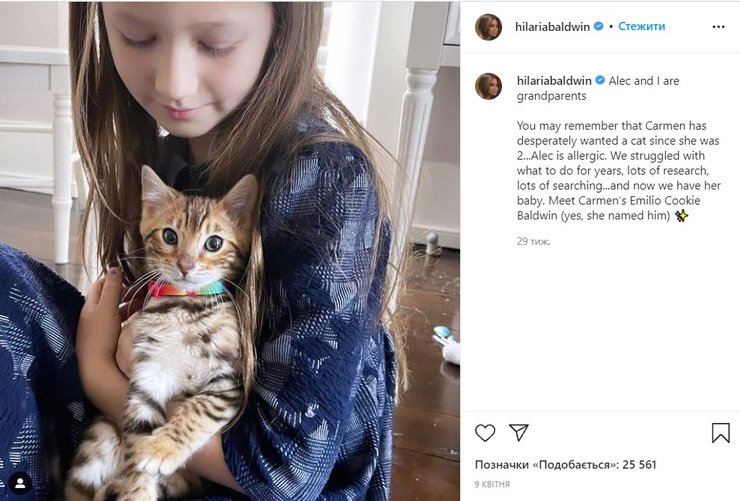Click the tagged people icon on photo
Screen dimensions: 740x501
19,482
